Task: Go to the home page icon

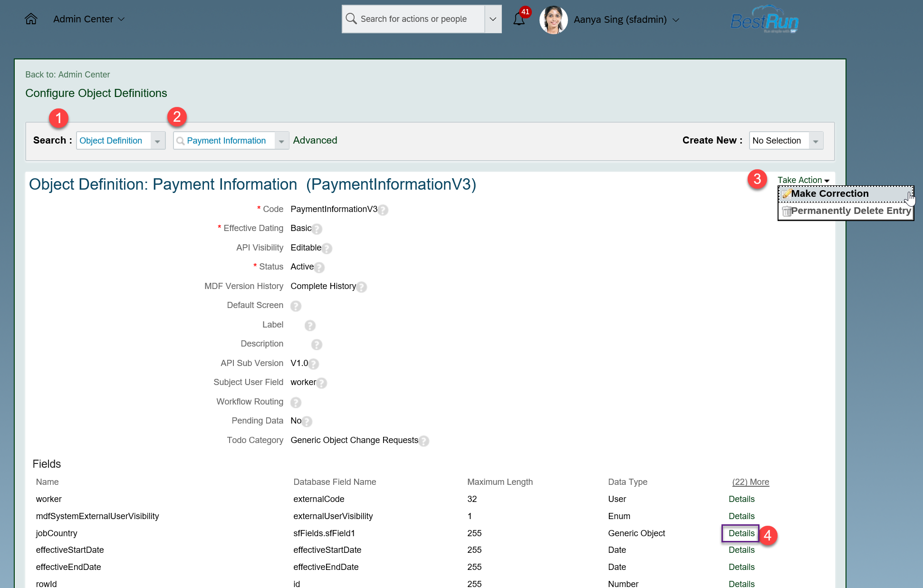Action: pos(31,19)
